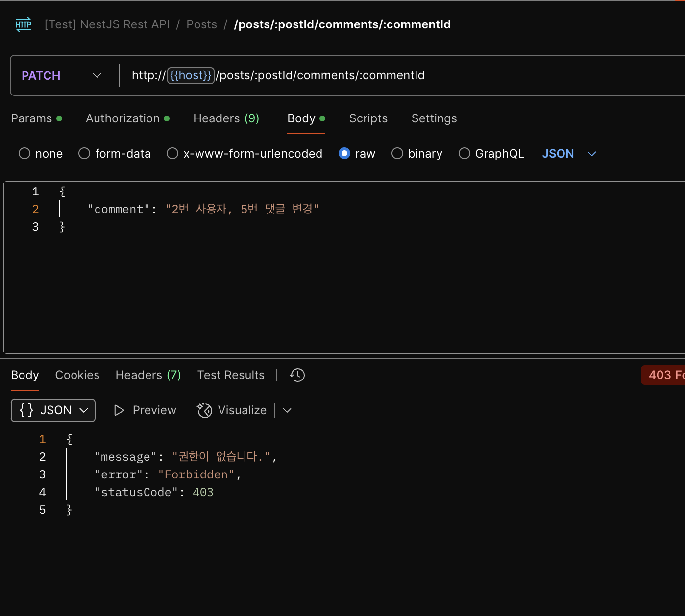Image resolution: width=685 pixels, height=616 pixels.
Task: Click response line number 5
Action: (x=42, y=510)
